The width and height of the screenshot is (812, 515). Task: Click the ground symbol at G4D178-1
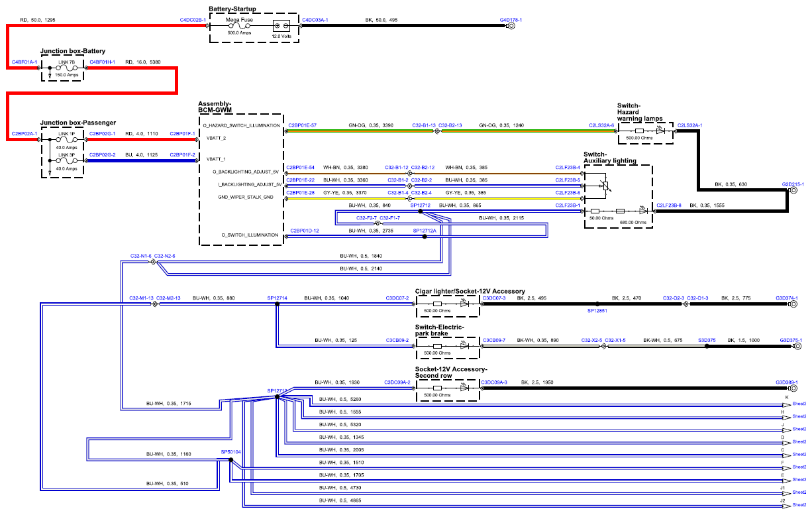511,27
